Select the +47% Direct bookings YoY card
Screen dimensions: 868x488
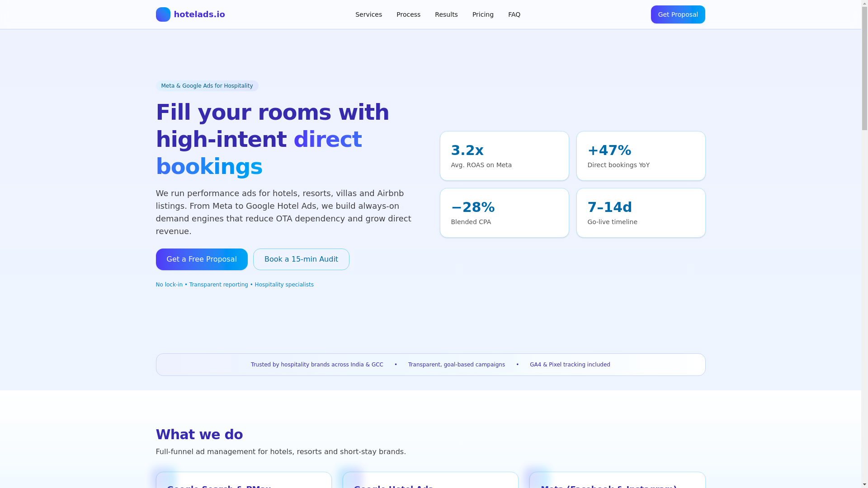[x=641, y=156]
